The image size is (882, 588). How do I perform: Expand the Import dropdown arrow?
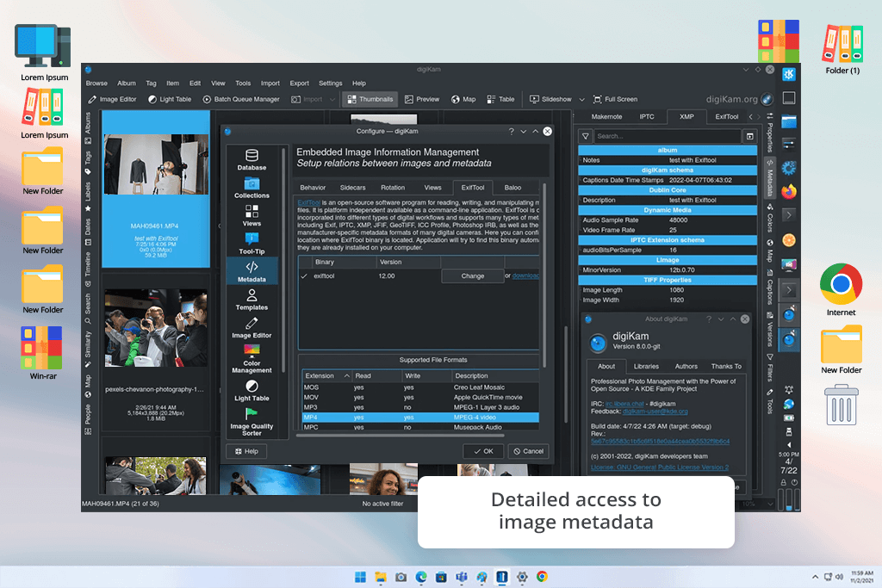(332, 100)
